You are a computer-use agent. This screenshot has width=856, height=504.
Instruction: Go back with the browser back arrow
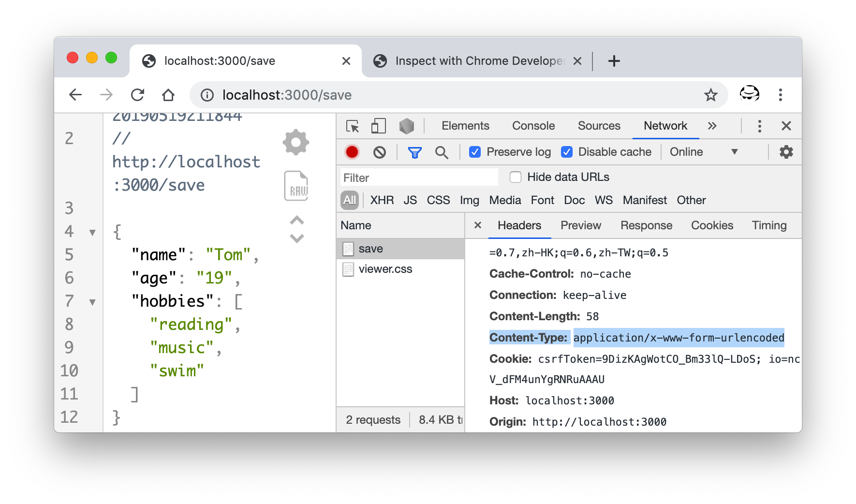[75, 95]
